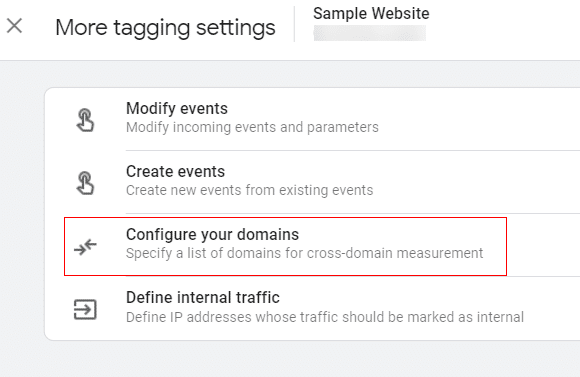Click the separator line under Create events
Viewport: 580px width, 377px height.
[353, 213]
